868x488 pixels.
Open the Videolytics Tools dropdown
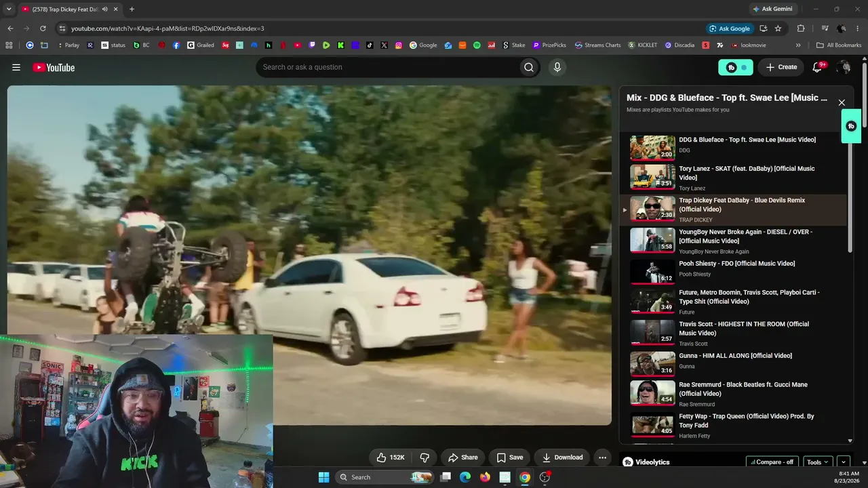(817, 462)
